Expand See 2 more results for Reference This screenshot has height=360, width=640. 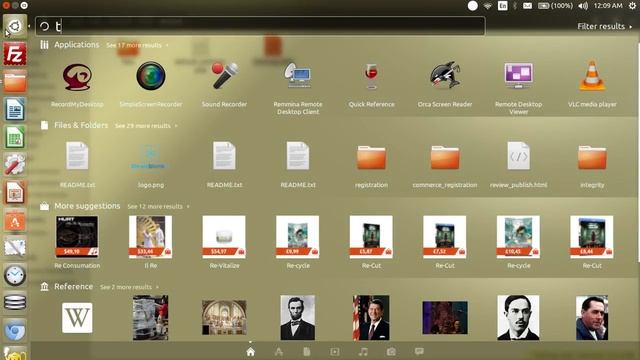point(129,287)
